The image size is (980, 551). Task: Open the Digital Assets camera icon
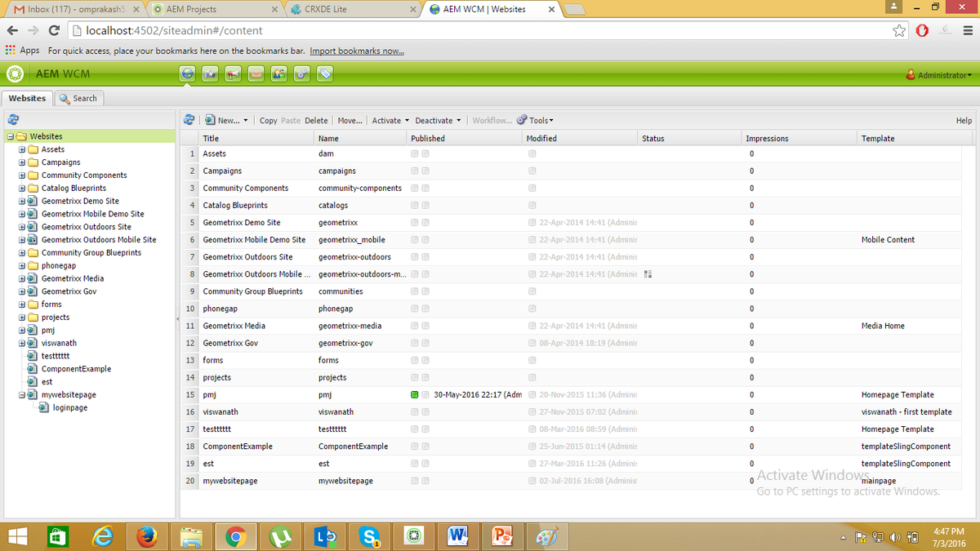211,74
